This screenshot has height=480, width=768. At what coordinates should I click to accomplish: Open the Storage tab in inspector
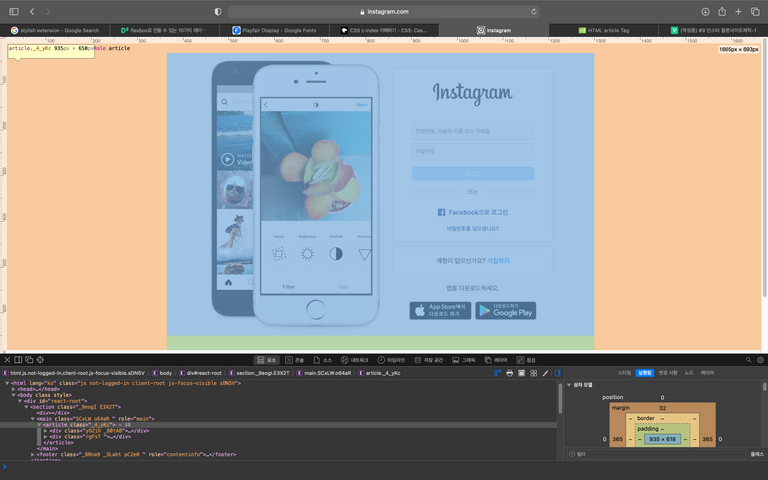pos(429,360)
